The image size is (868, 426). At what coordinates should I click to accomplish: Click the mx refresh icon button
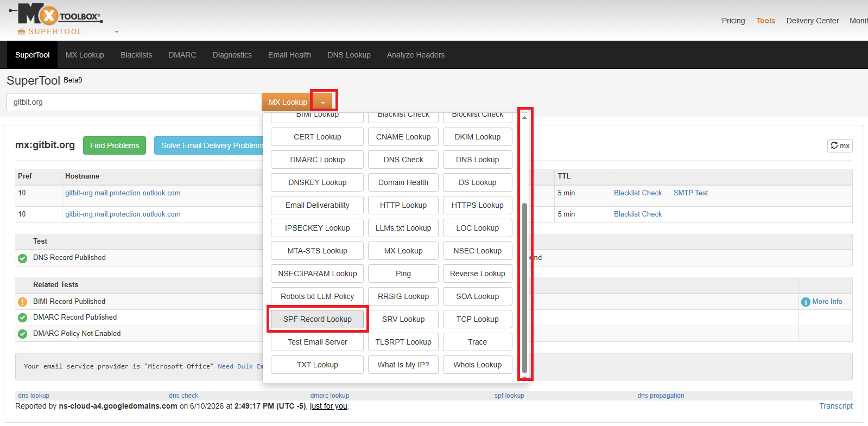pos(840,145)
